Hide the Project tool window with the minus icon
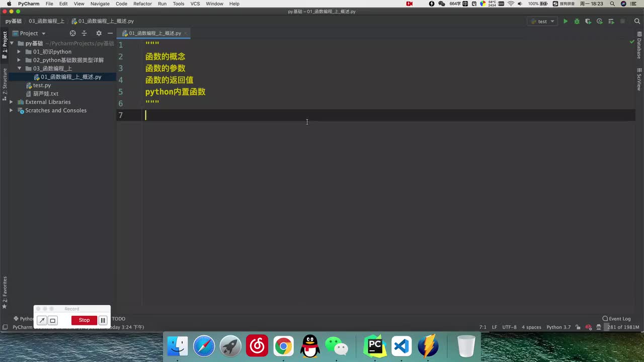This screenshot has width=644, height=362. [110, 33]
